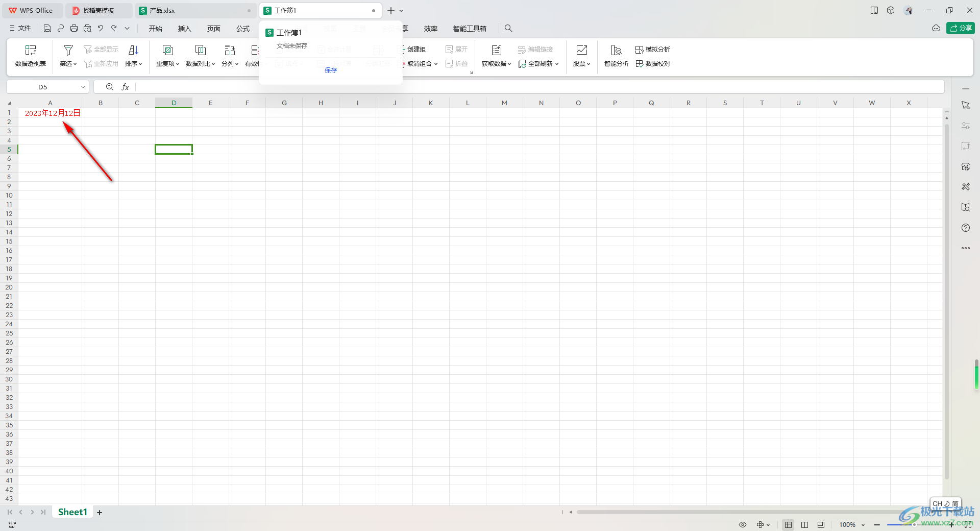Screen dimensions: 980x531
Task: Click the selection pointer icon in right sidebar
Action: [x=966, y=105]
